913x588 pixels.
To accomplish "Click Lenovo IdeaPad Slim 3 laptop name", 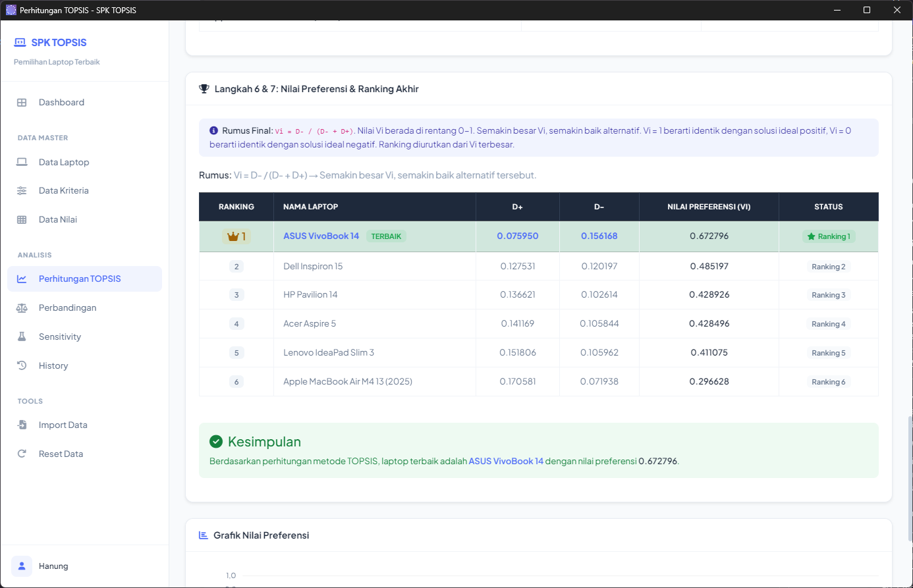I will [x=329, y=352].
